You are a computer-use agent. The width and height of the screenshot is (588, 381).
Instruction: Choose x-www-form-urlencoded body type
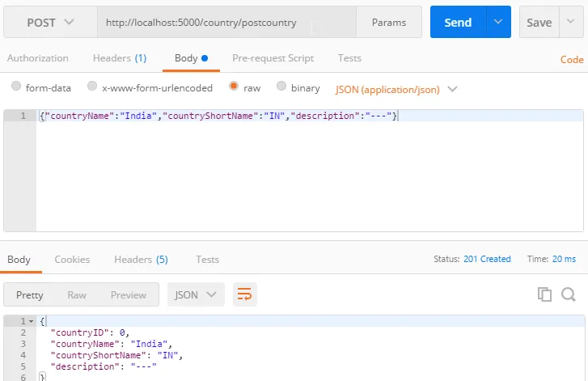tap(92, 87)
